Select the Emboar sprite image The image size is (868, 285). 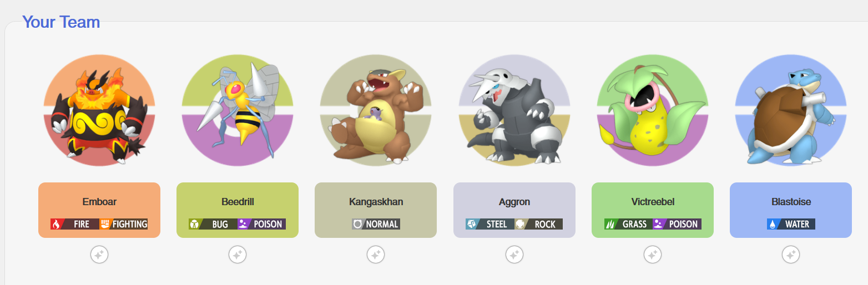pos(99,110)
